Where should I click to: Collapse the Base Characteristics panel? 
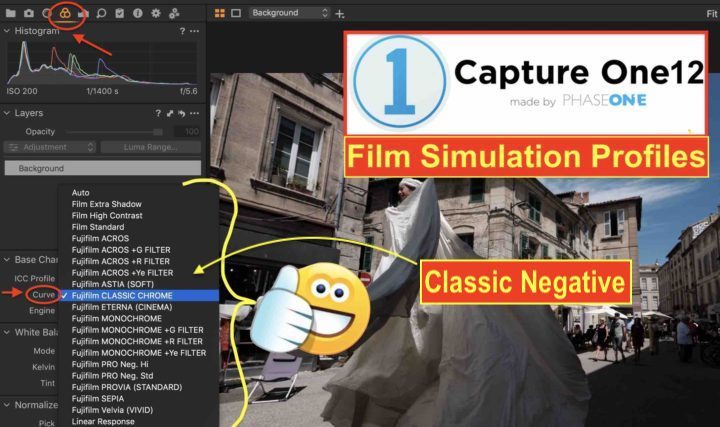point(6,259)
